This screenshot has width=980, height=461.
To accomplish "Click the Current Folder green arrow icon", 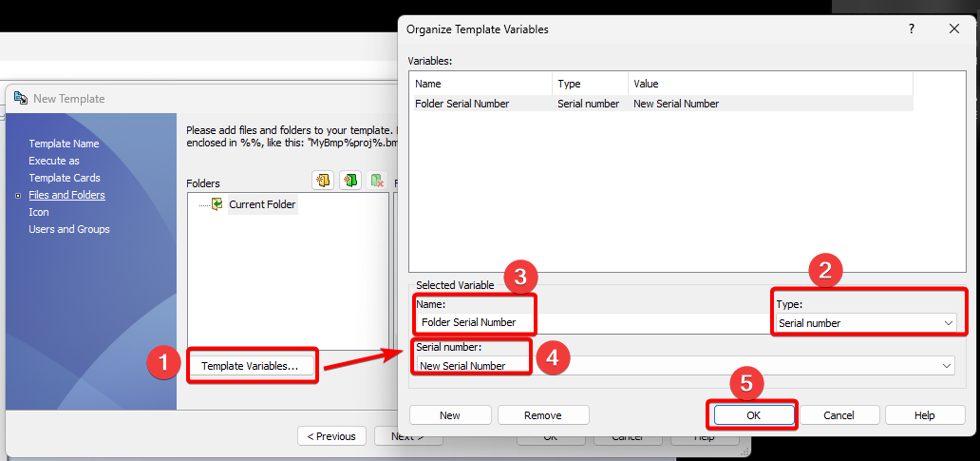I will 217,204.
